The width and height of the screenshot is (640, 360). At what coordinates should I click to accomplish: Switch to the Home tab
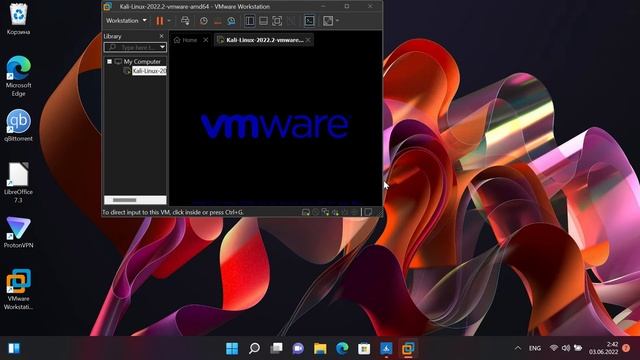pyautogui.click(x=186, y=40)
